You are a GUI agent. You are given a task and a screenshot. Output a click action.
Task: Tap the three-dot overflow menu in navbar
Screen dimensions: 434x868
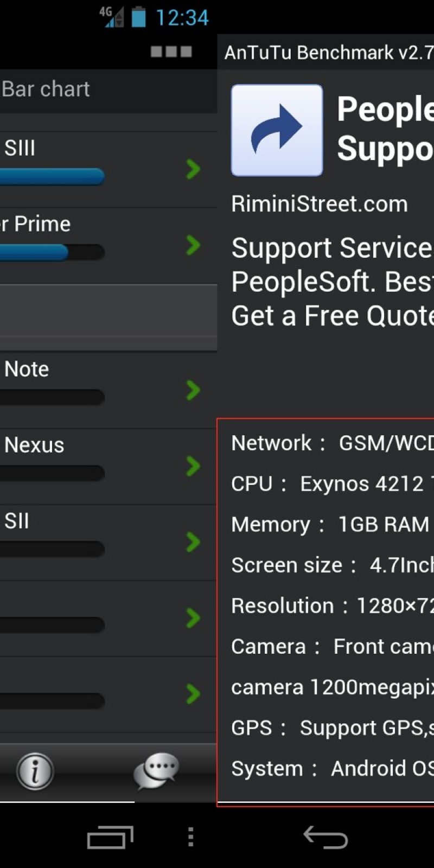[x=190, y=837]
